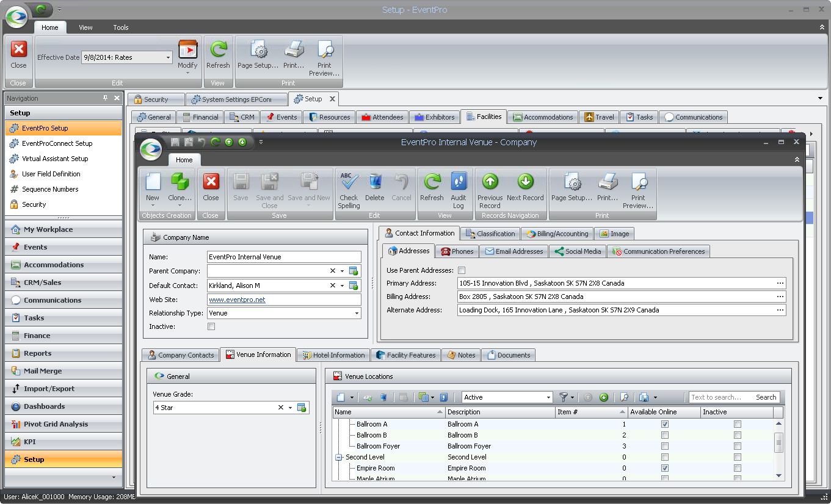The width and height of the screenshot is (831, 504).
Task: Open the Hotel Information tab
Action: point(333,355)
